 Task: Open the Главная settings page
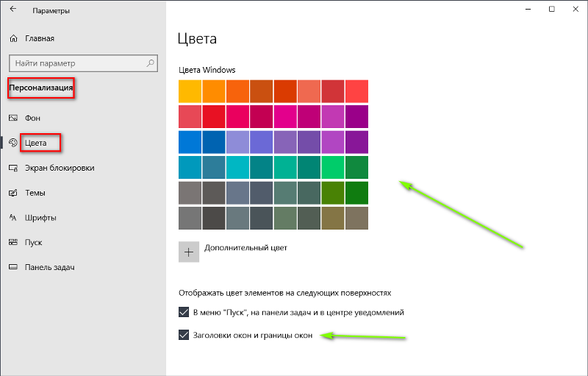click(x=40, y=38)
